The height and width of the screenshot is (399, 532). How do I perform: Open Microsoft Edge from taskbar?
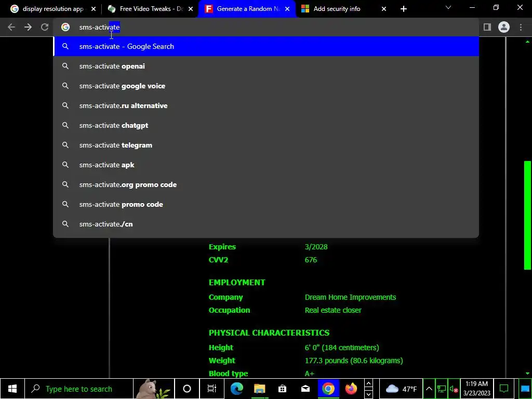click(236, 389)
